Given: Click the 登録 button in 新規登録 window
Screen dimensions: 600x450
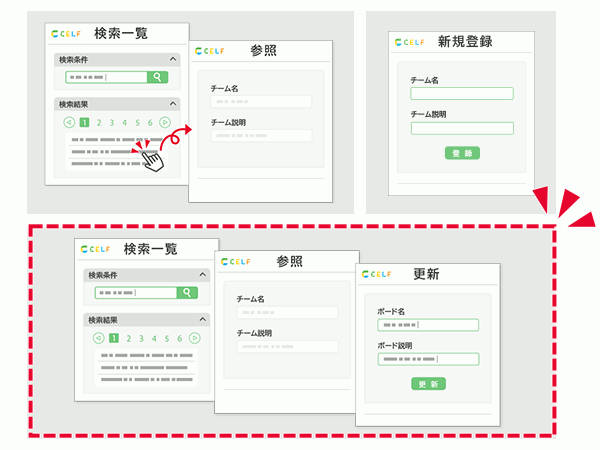Looking at the screenshot, I should pyautogui.click(x=462, y=153).
